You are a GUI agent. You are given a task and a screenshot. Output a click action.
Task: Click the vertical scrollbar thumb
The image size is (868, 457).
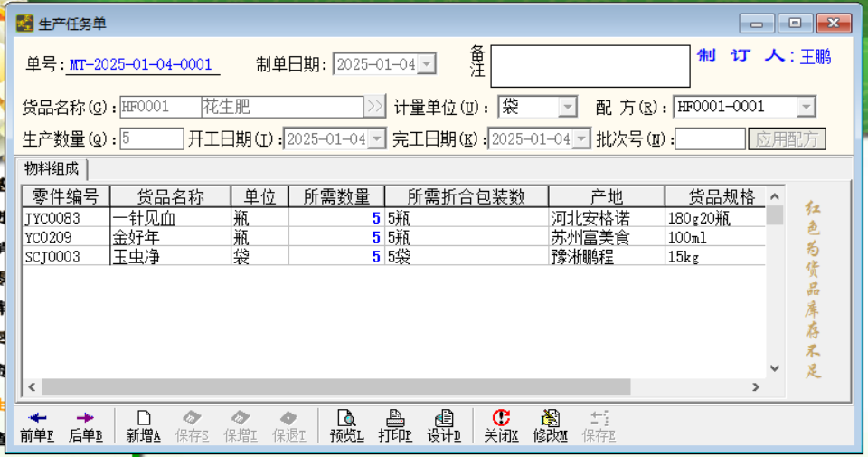(775, 215)
